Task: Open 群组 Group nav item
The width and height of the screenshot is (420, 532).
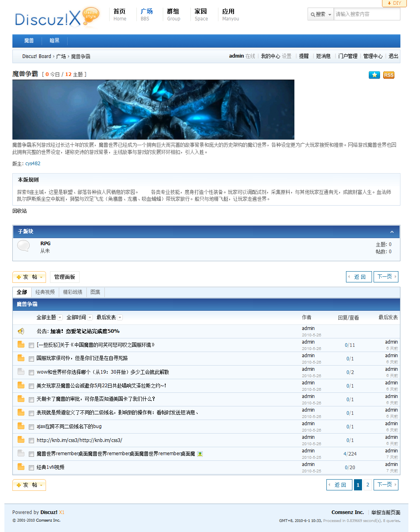Action: (174, 14)
